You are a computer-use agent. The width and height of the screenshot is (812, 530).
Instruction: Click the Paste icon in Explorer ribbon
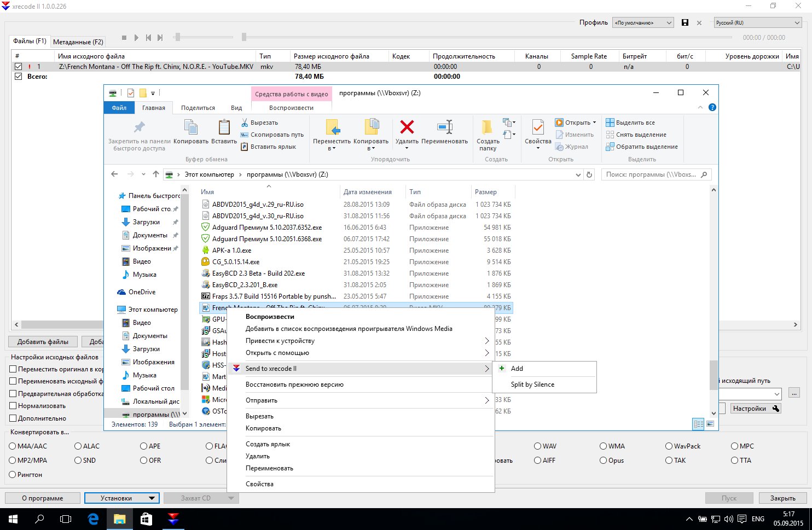(x=224, y=127)
